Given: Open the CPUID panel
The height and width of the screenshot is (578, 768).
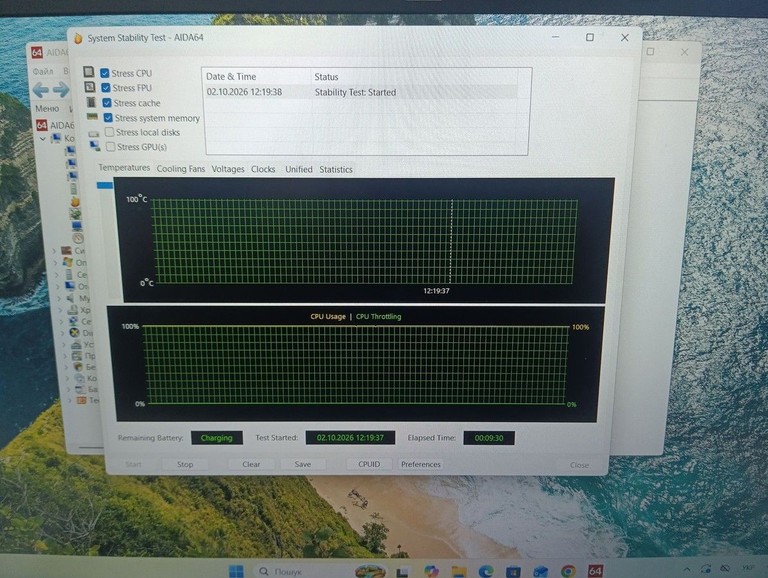Looking at the screenshot, I should 369,464.
